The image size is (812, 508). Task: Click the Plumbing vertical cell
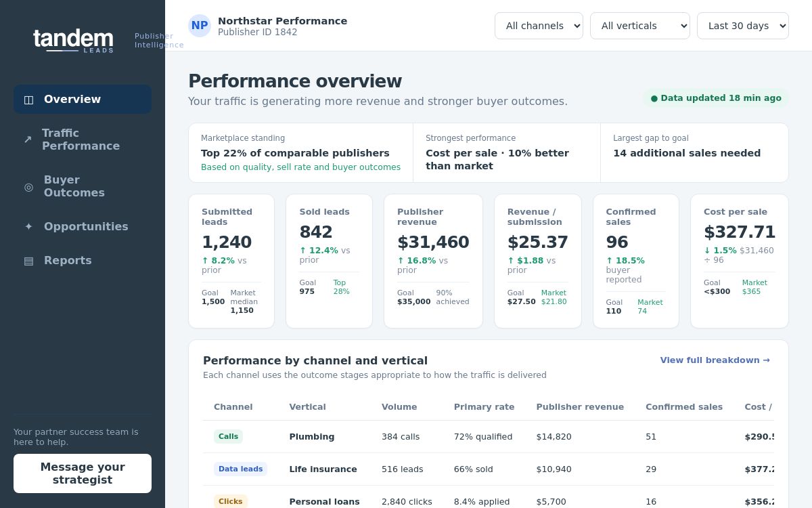click(312, 437)
